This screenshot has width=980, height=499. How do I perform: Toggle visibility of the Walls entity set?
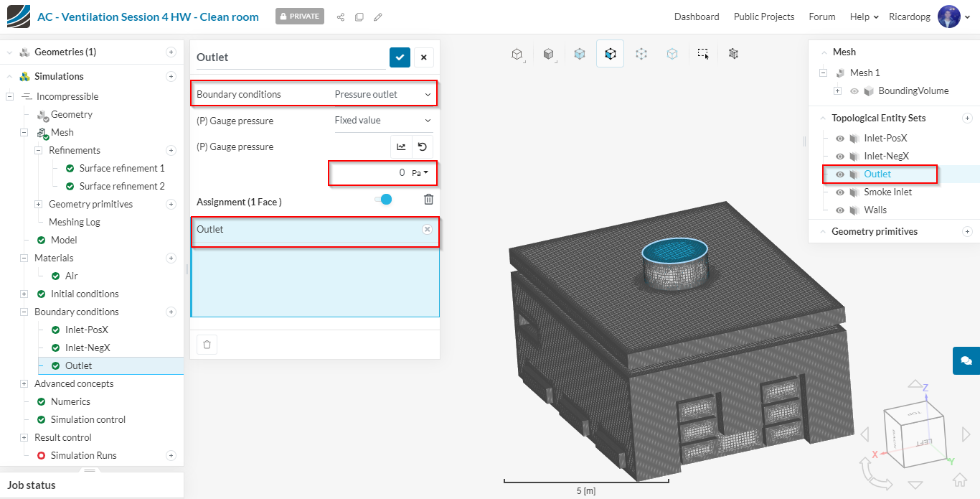click(x=840, y=210)
